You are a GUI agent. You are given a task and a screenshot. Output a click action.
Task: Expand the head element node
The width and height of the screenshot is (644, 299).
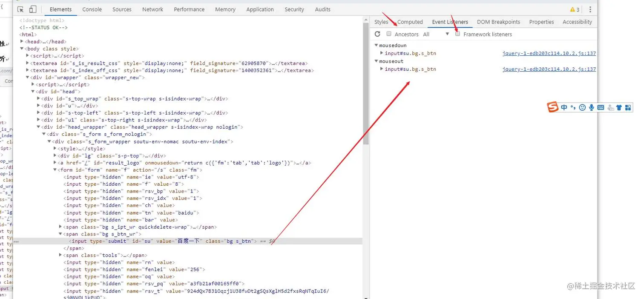22,42
